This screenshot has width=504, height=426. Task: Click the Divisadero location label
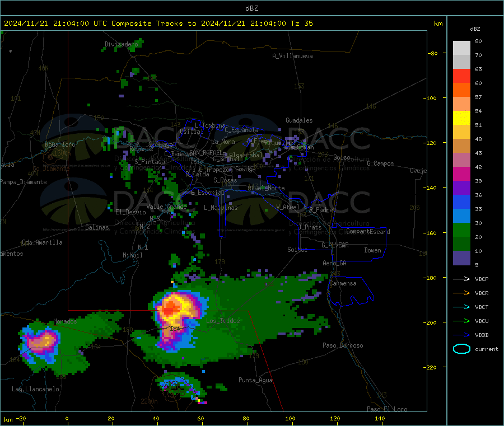[121, 44]
